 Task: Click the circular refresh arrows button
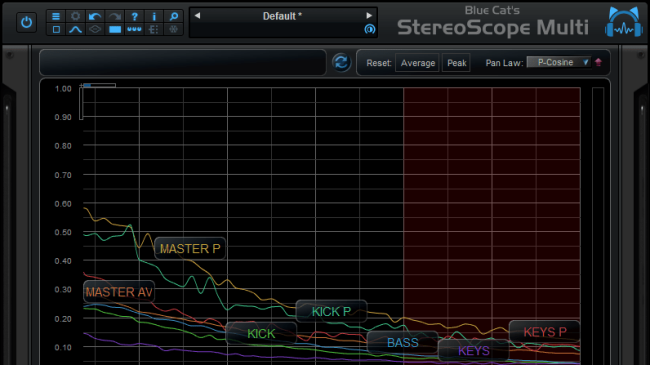(x=341, y=63)
